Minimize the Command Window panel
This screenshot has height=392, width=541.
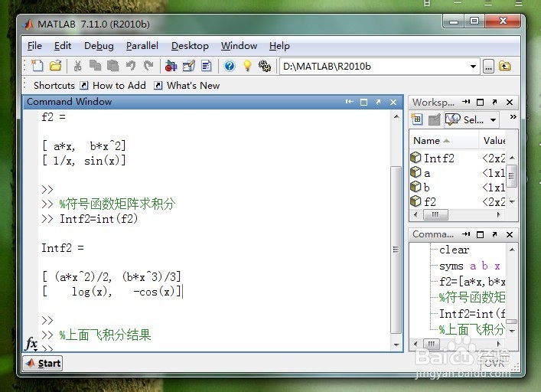349,102
